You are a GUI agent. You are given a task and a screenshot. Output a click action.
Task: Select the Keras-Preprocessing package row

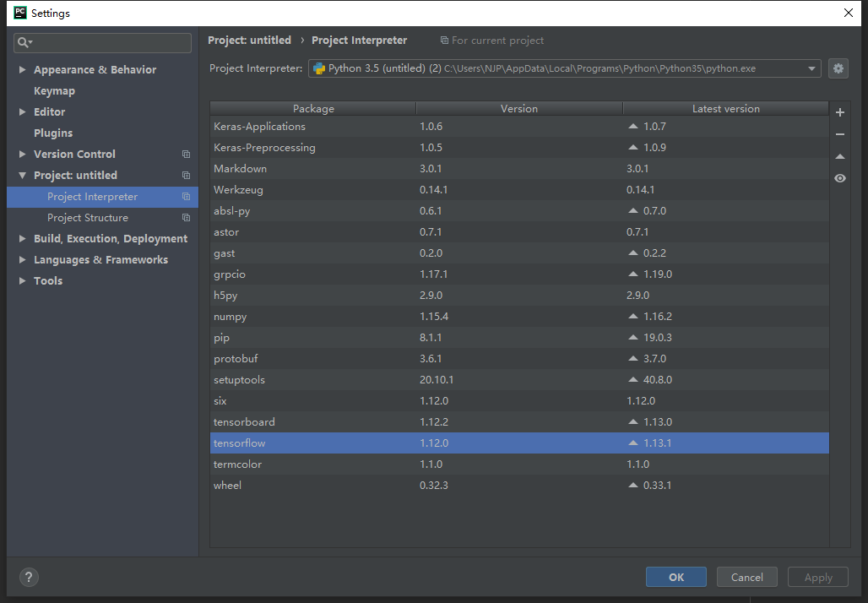pyautogui.click(x=519, y=147)
